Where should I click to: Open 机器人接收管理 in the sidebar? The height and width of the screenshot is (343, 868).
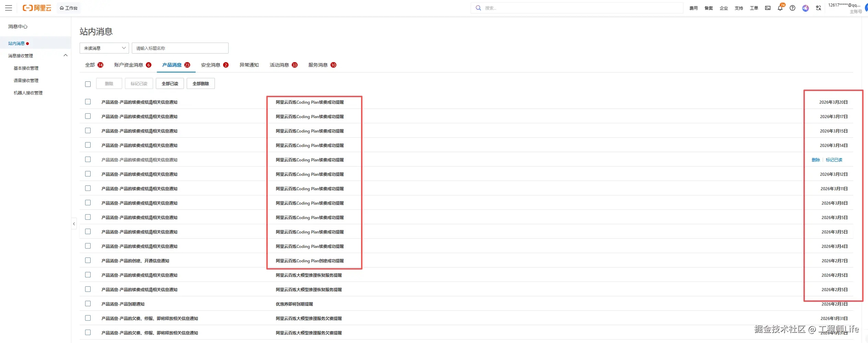point(28,93)
